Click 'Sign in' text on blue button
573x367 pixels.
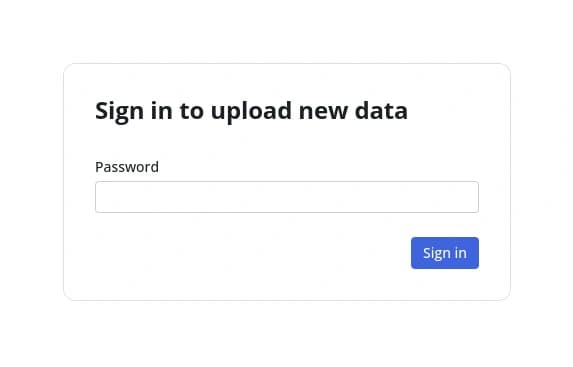[445, 253]
